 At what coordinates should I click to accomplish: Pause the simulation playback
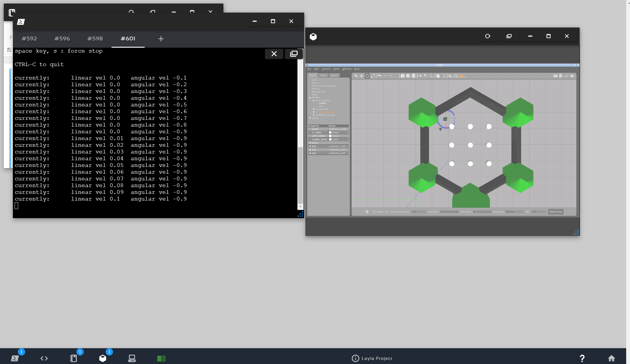367,212
